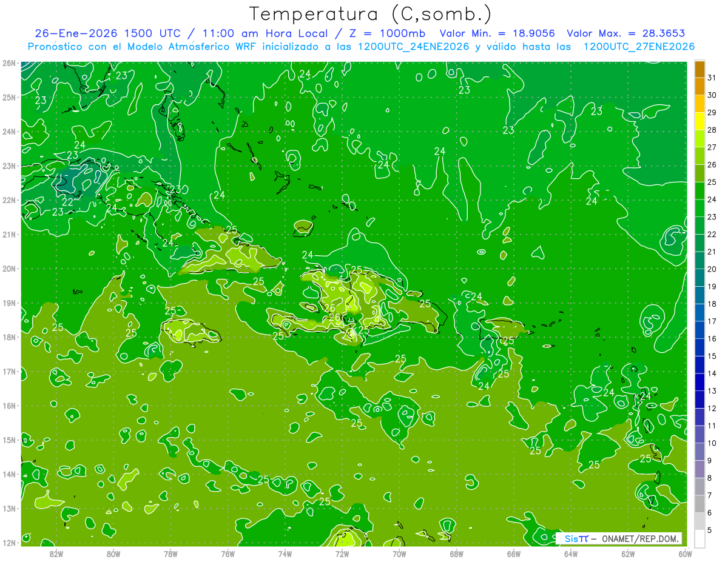
Task: Click the 60W longitude axis label
Action: tap(685, 553)
